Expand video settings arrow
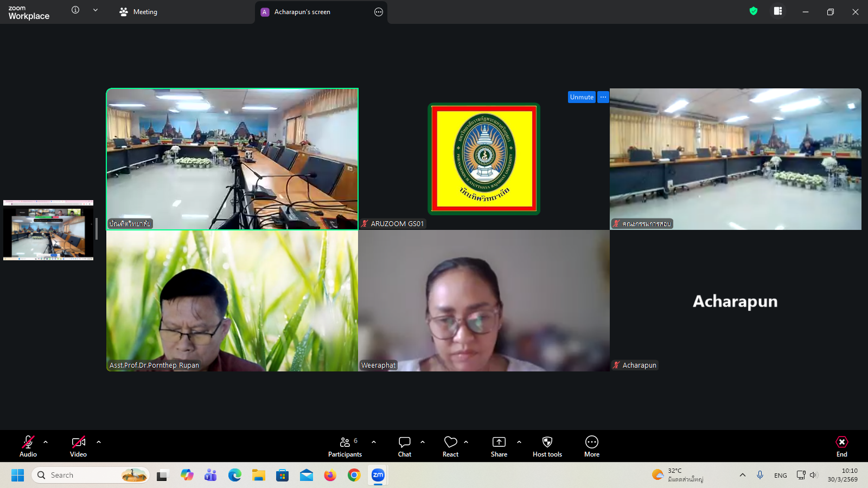 click(99, 442)
